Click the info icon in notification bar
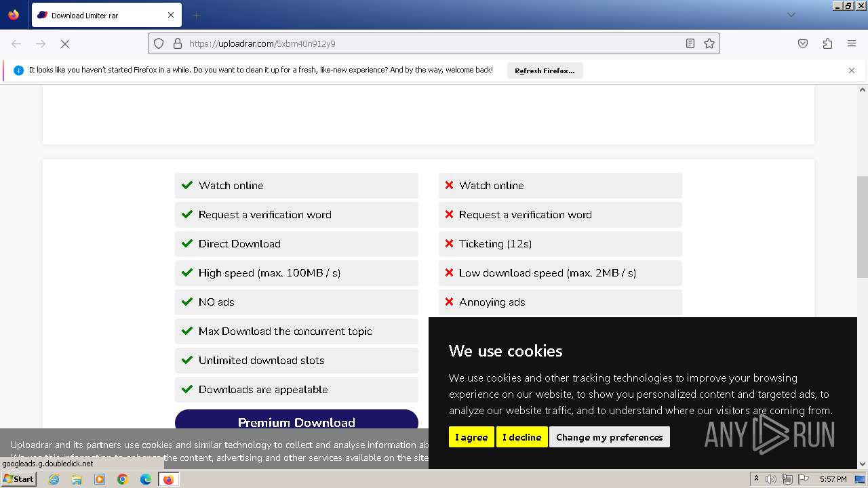This screenshot has height=488, width=868. coord(18,70)
